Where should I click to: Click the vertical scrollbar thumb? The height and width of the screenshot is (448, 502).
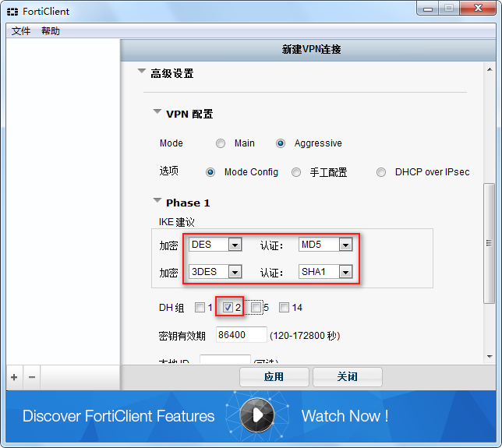(x=489, y=243)
